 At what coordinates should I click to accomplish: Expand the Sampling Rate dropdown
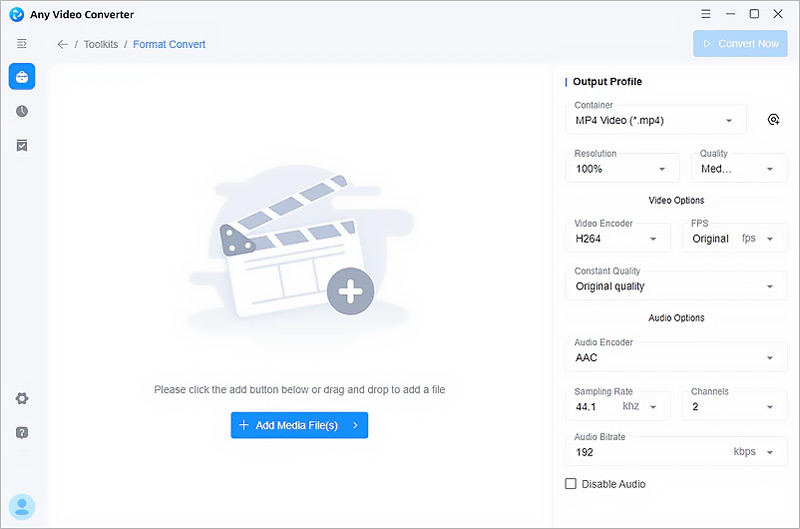tap(618, 406)
